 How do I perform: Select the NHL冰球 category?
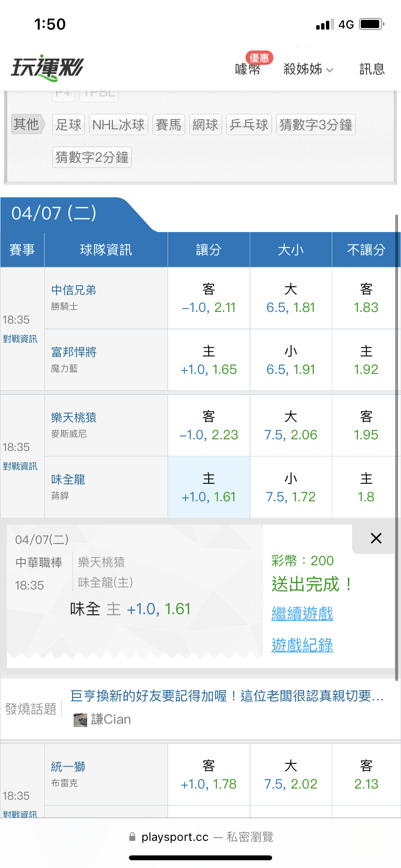click(x=118, y=124)
